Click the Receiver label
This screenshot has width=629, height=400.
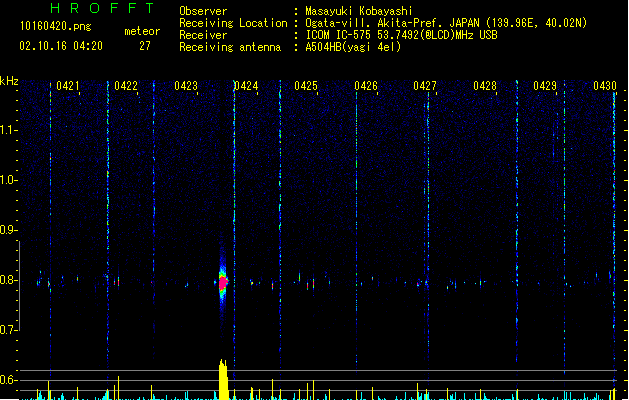click(203, 35)
